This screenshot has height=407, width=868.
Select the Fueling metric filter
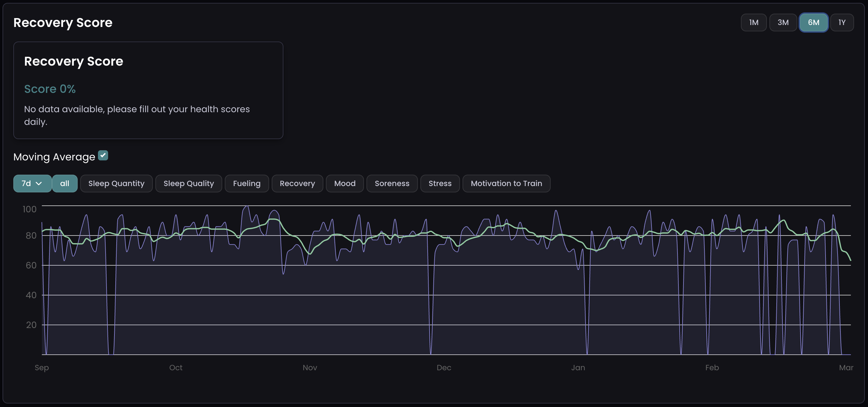247,183
